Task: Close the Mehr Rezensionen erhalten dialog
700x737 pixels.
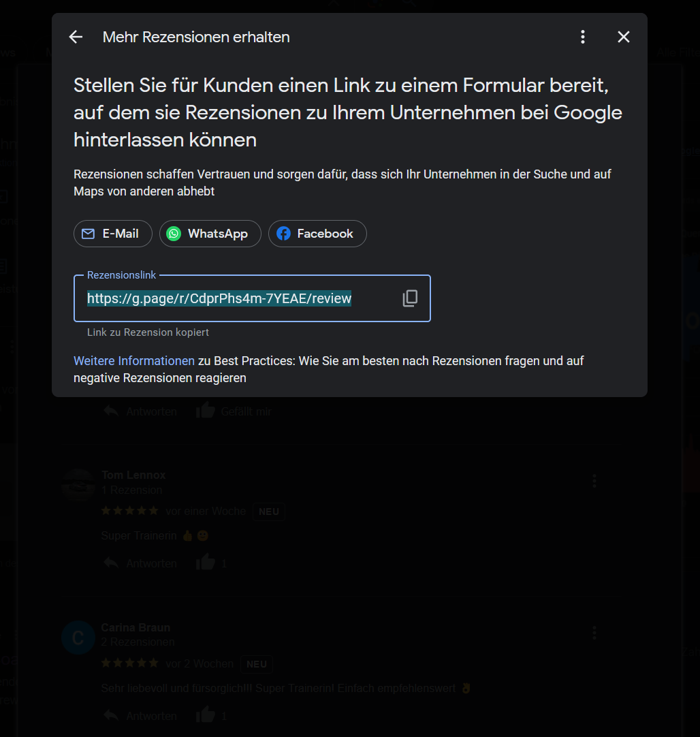Action: pyautogui.click(x=624, y=37)
